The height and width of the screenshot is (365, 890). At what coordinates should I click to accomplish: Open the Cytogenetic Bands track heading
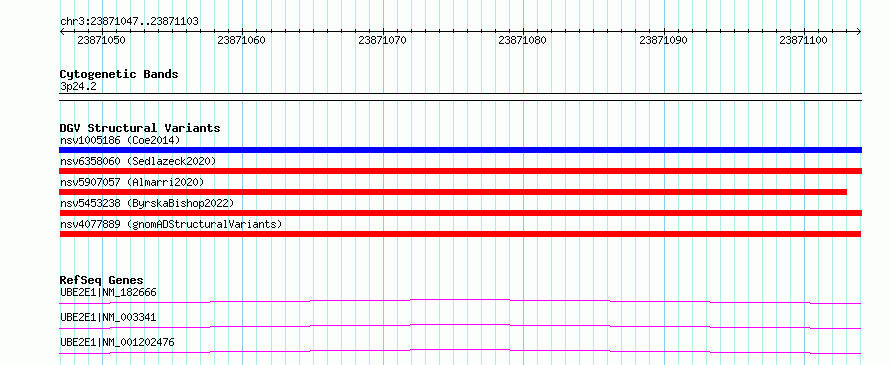[119, 74]
